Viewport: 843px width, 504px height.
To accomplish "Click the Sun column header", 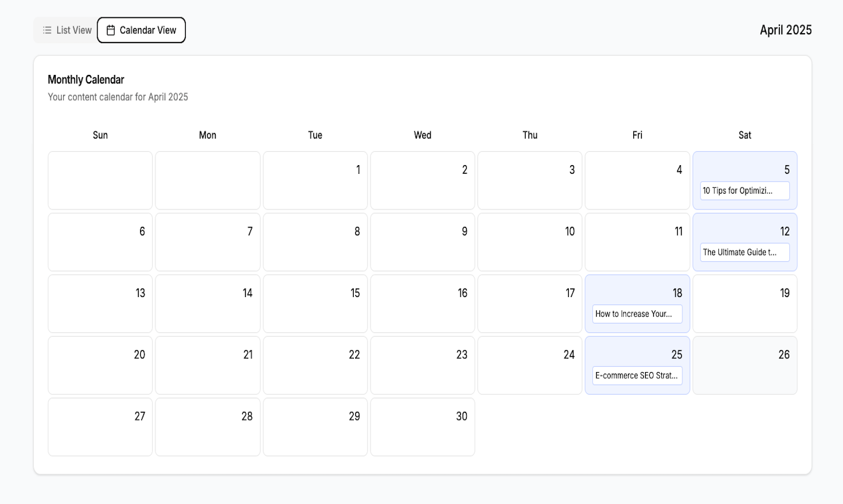I will coord(100,135).
